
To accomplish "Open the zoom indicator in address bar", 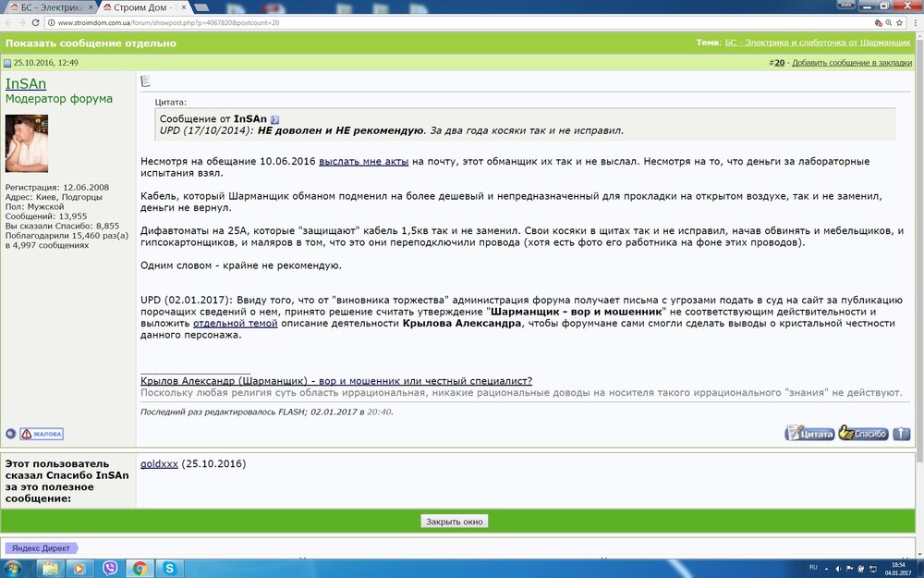I will [x=889, y=22].
